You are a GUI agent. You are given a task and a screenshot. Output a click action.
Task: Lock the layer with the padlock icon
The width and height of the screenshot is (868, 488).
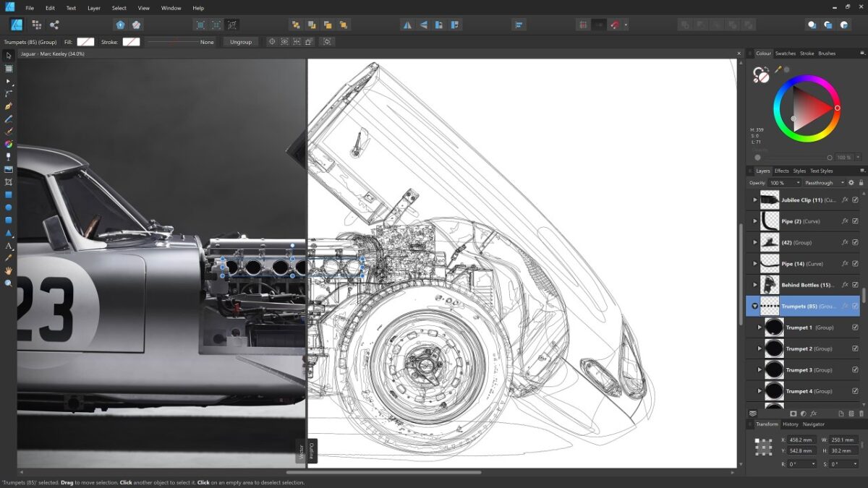(x=859, y=183)
